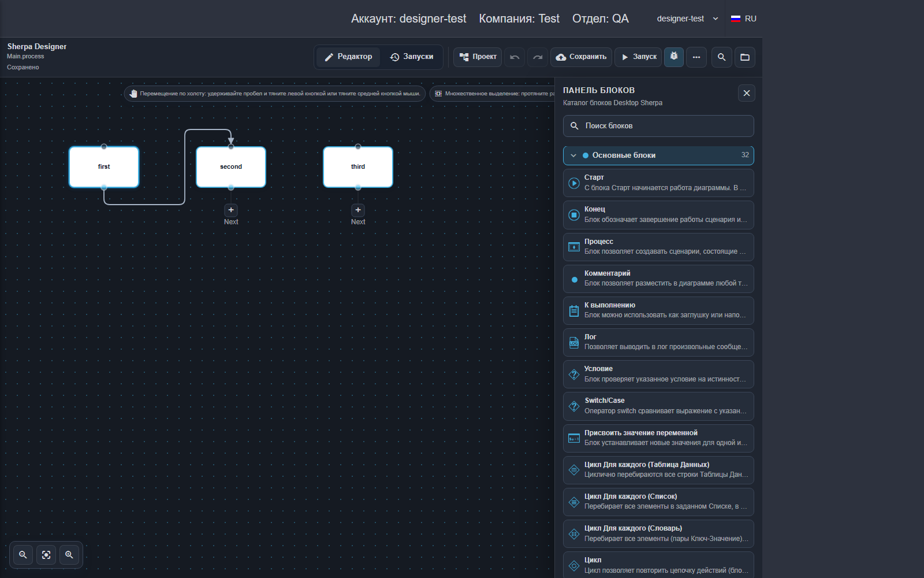Viewport: 924px width, 578px height.
Task: Select the second block on canvas
Action: tap(231, 167)
